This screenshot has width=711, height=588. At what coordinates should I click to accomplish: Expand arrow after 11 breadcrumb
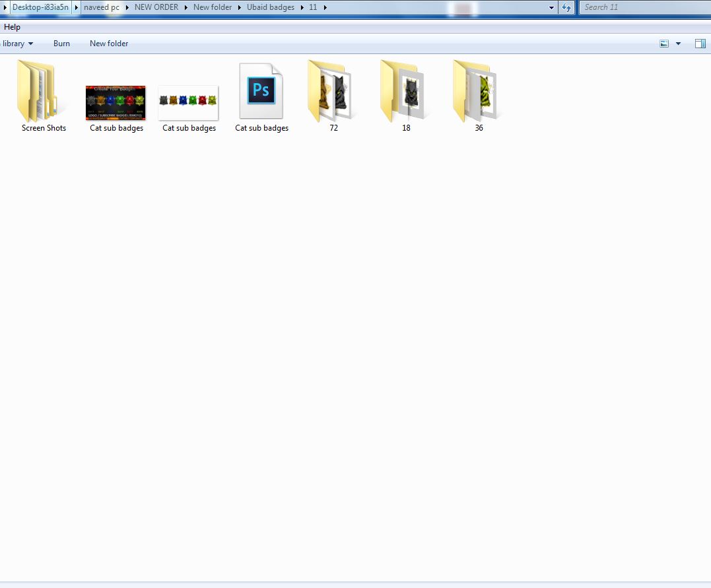pyautogui.click(x=325, y=7)
